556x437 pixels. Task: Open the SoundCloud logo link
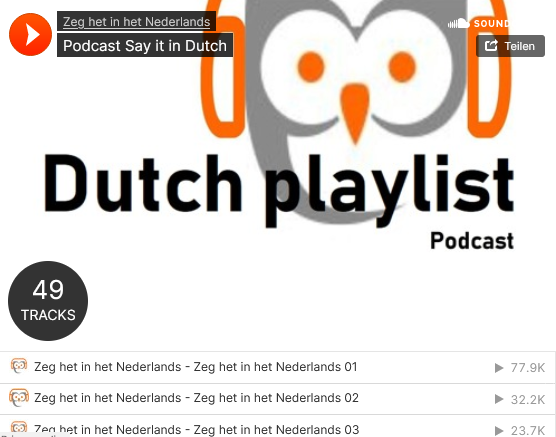point(478,24)
